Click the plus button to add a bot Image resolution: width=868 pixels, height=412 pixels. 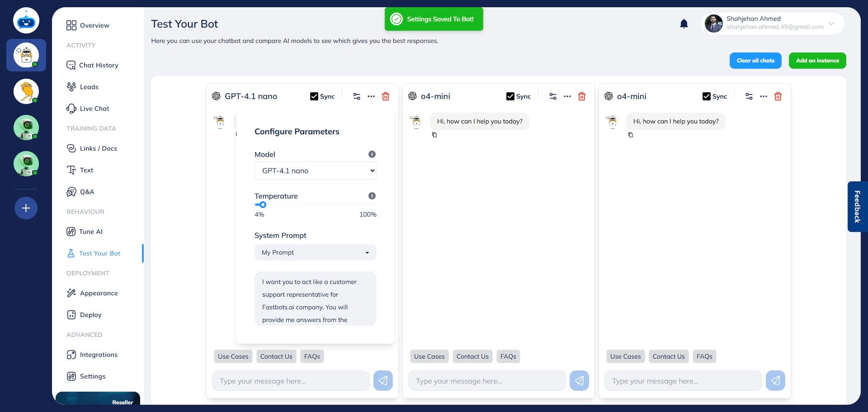26,208
